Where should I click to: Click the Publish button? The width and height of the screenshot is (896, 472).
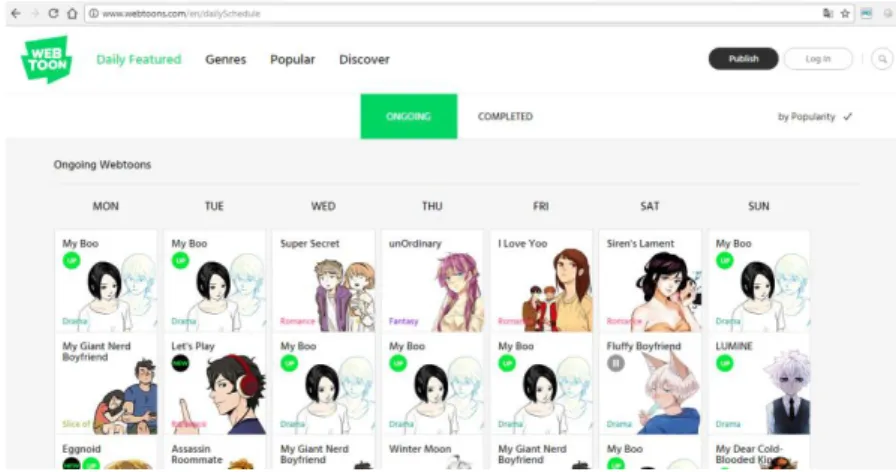tap(743, 59)
